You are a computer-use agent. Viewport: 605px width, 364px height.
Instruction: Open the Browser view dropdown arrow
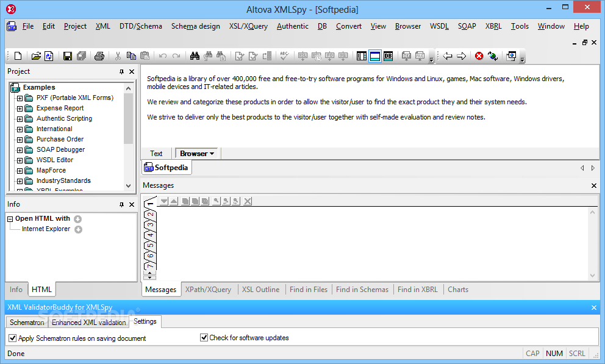click(x=212, y=154)
